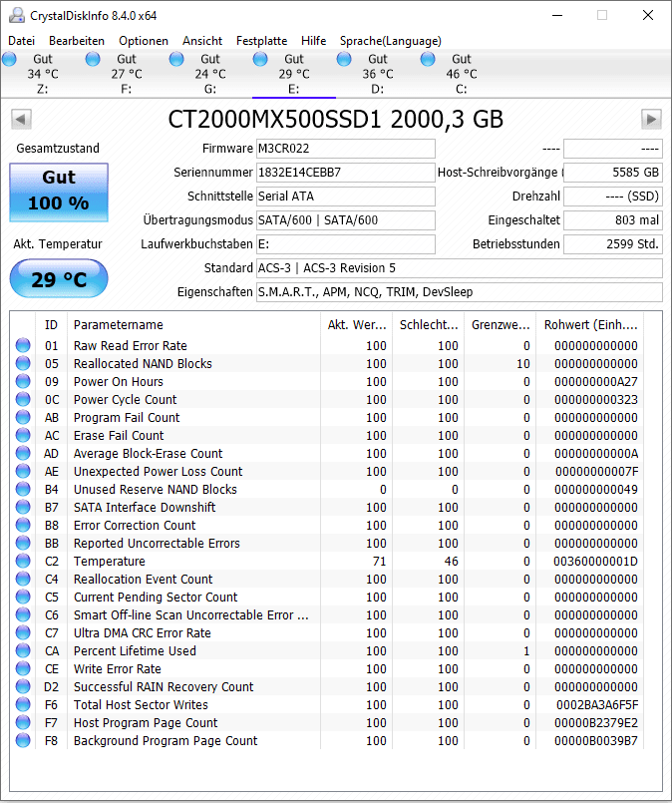This screenshot has height=803, width=672.
Task: Click status orb for Average Block-Erase Count
Action: [x=23, y=453]
